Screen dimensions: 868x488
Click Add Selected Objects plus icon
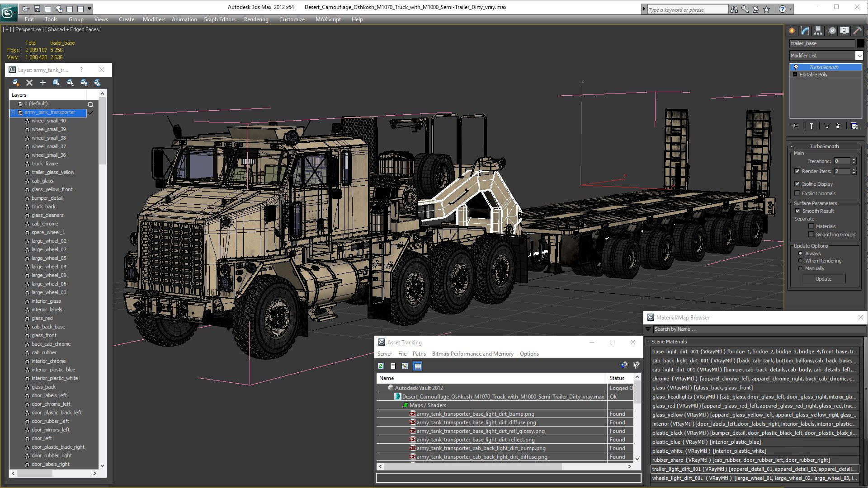click(x=43, y=83)
